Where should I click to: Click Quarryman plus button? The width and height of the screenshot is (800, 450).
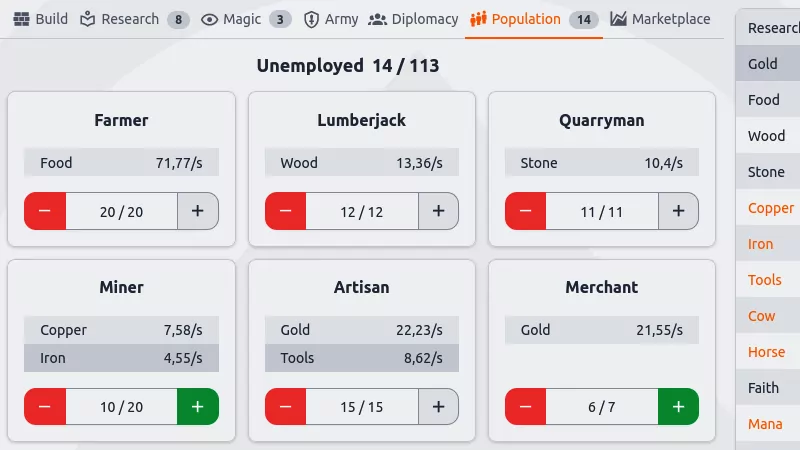click(678, 211)
